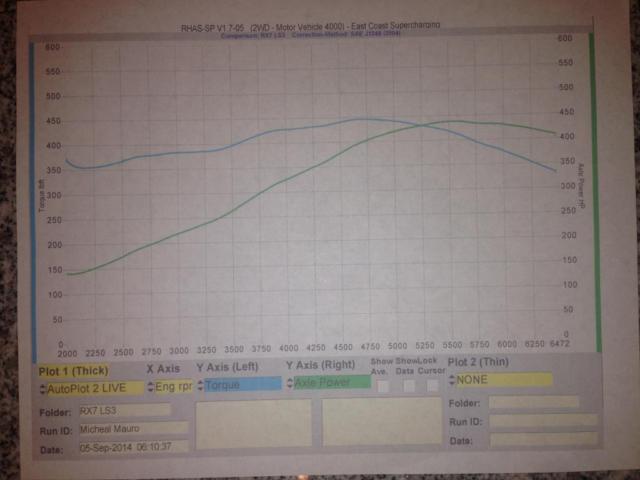This screenshot has height=480, width=640.
Task: Open the Y Axis Left Torque selector
Action: point(242,384)
